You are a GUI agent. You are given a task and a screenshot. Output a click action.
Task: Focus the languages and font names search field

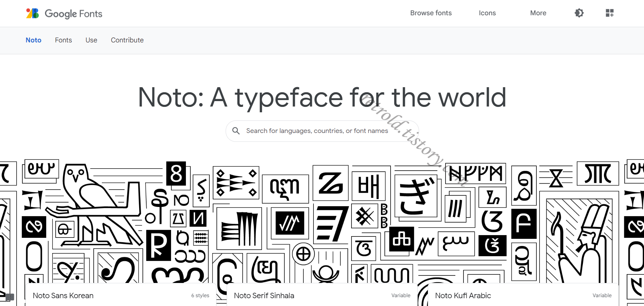(x=322, y=131)
